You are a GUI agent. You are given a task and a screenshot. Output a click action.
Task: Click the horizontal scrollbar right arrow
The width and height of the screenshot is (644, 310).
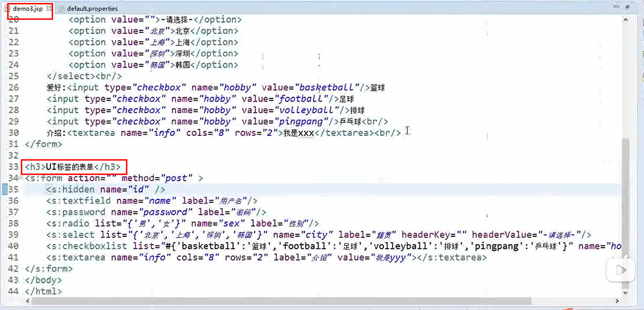(617, 301)
